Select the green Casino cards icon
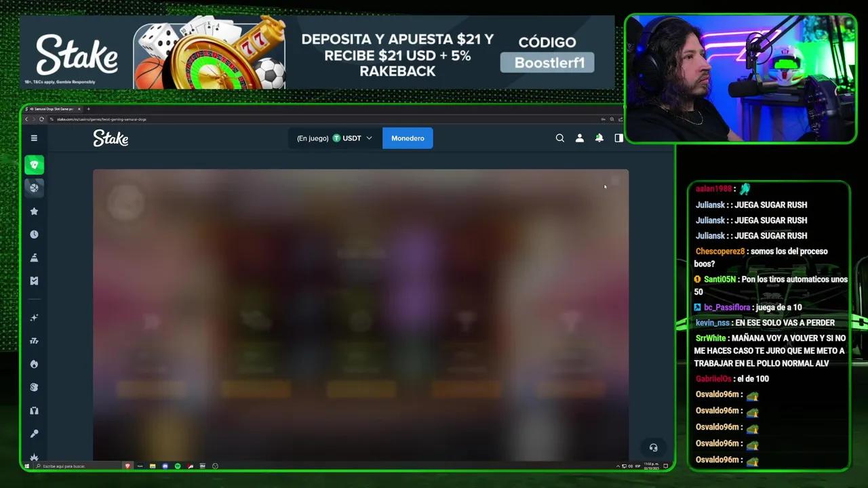The width and height of the screenshot is (868, 488). point(35,165)
